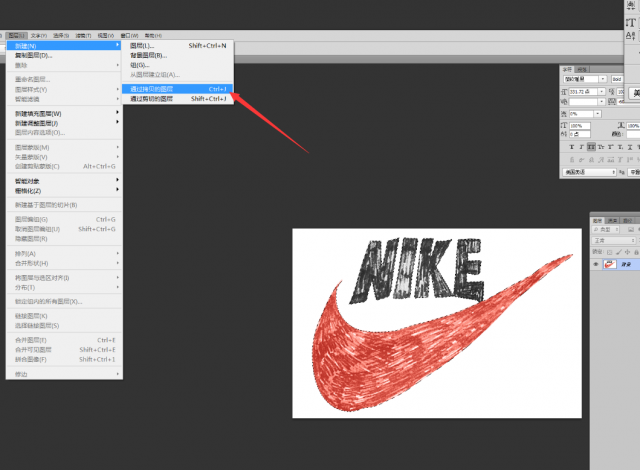The width and height of the screenshot is (640, 470).
Task: Switch to the 段落 panel tab
Action: coord(582,69)
